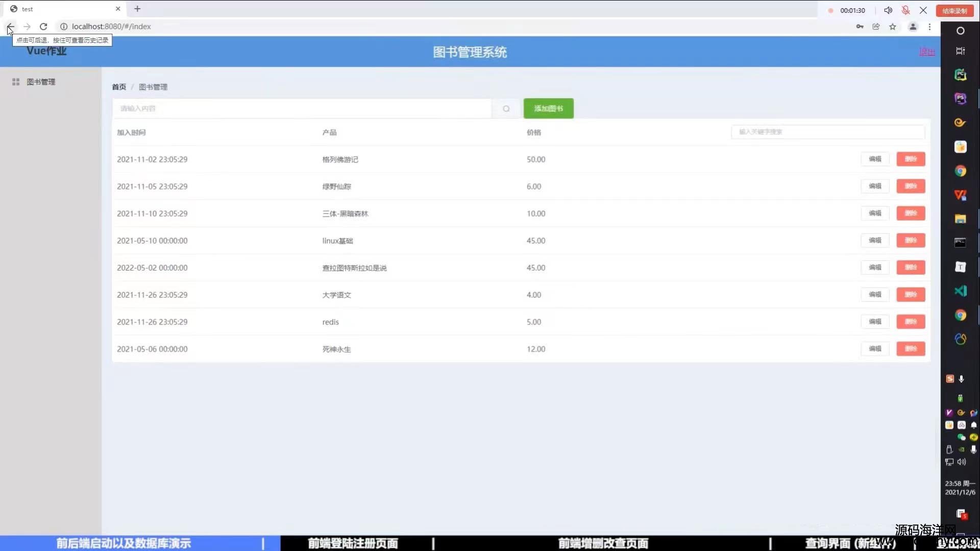980x551 pixels.
Task: Toggle the recorder's speaker sound icon
Action: (888, 10)
